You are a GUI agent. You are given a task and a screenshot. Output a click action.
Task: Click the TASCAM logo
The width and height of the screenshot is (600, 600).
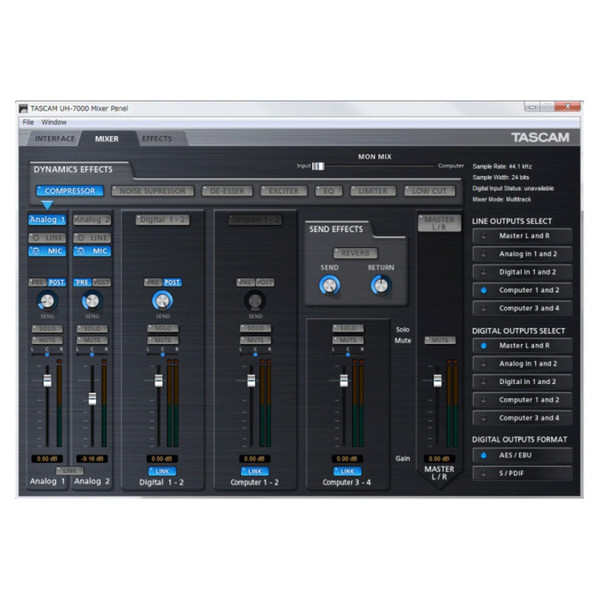540,137
